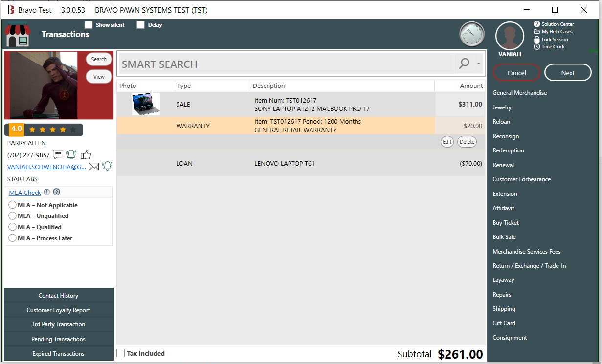Open Merchandise Services Fees
Viewport: 602px width, 364px height.
click(x=527, y=252)
